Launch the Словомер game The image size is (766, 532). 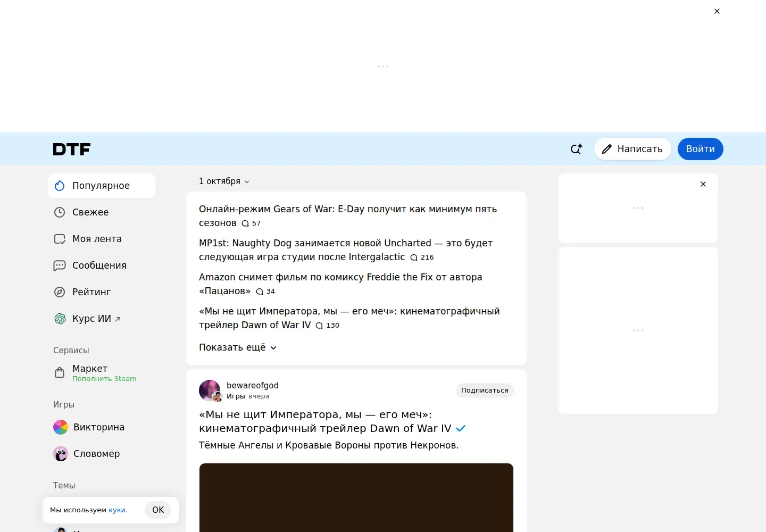tap(102, 454)
